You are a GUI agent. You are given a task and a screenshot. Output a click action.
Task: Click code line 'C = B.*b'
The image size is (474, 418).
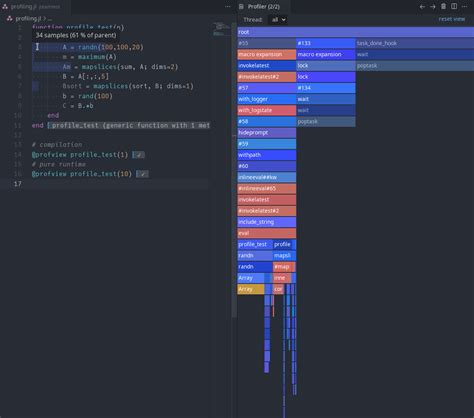coord(78,106)
